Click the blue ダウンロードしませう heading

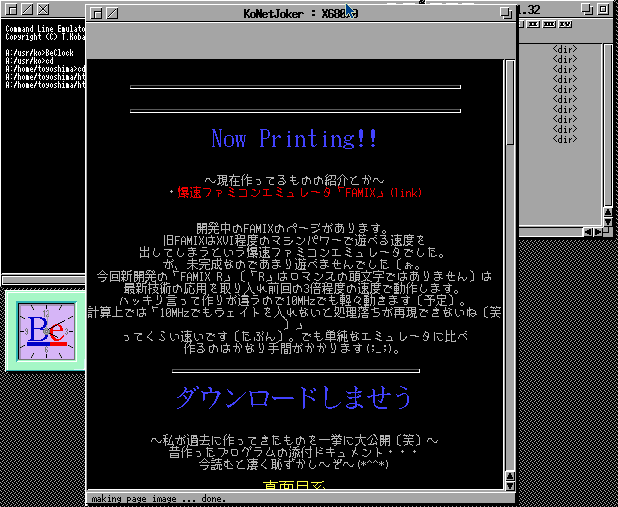pyautogui.click(x=294, y=397)
